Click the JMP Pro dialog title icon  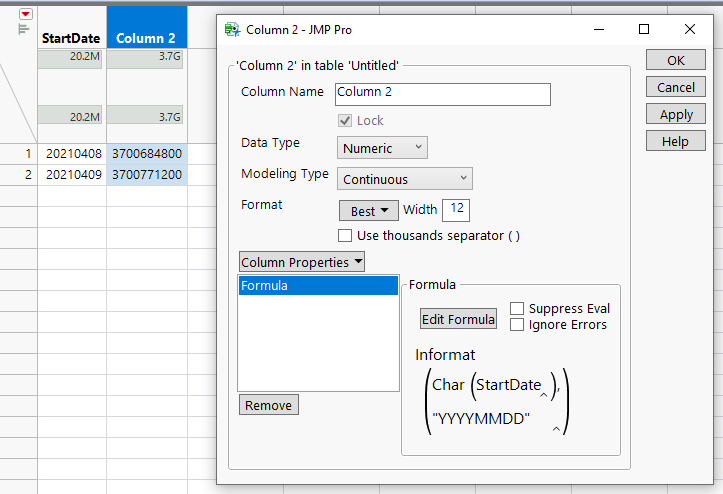232,30
